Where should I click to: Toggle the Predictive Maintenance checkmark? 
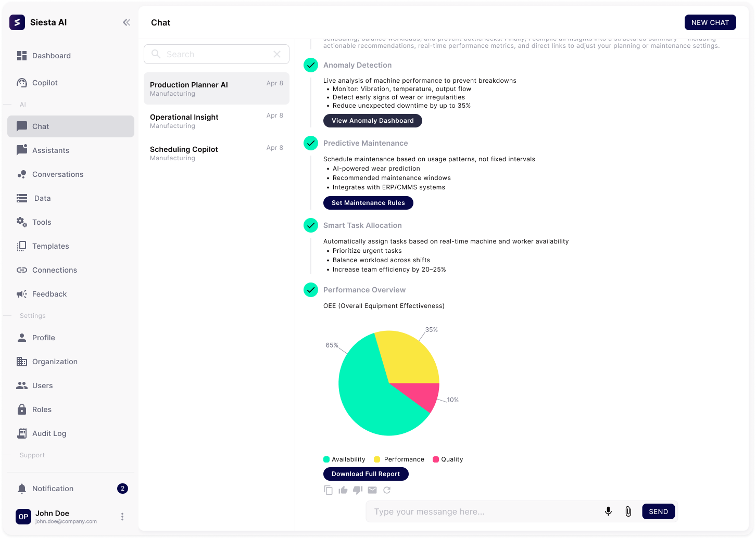click(311, 143)
